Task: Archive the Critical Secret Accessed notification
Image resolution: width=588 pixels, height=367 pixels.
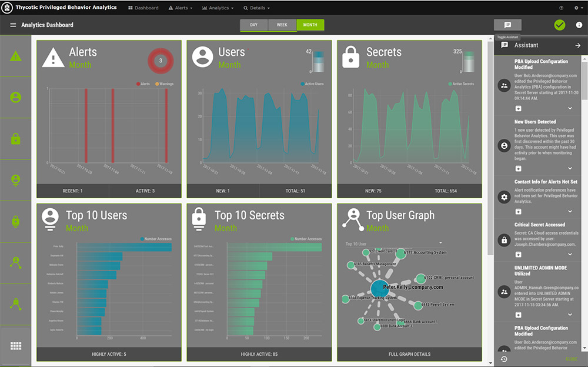Action: pos(518,255)
